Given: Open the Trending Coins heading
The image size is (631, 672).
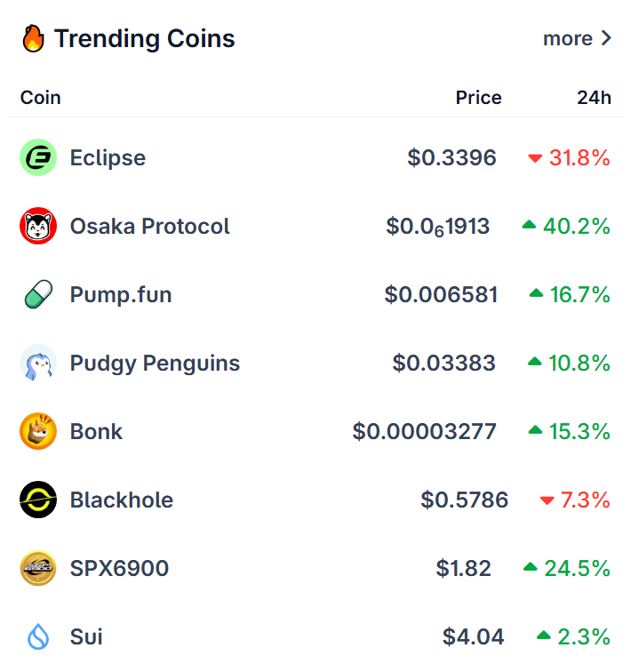Looking at the screenshot, I should [x=144, y=38].
